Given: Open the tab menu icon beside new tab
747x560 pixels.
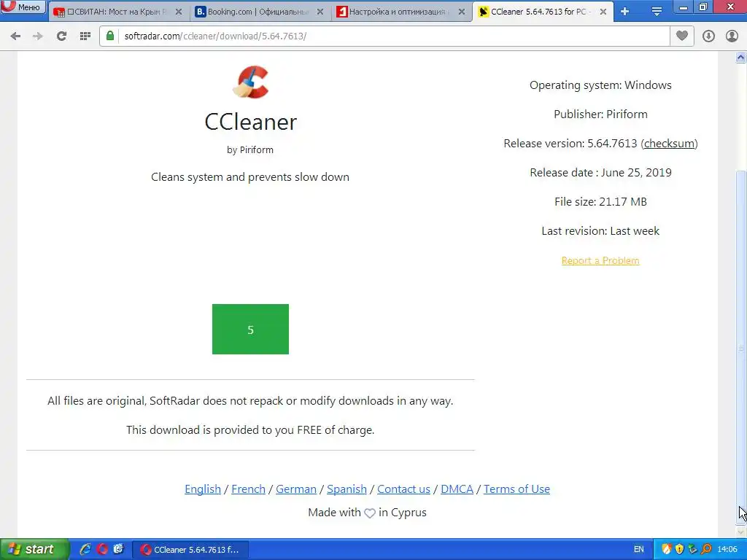Looking at the screenshot, I should (x=657, y=12).
